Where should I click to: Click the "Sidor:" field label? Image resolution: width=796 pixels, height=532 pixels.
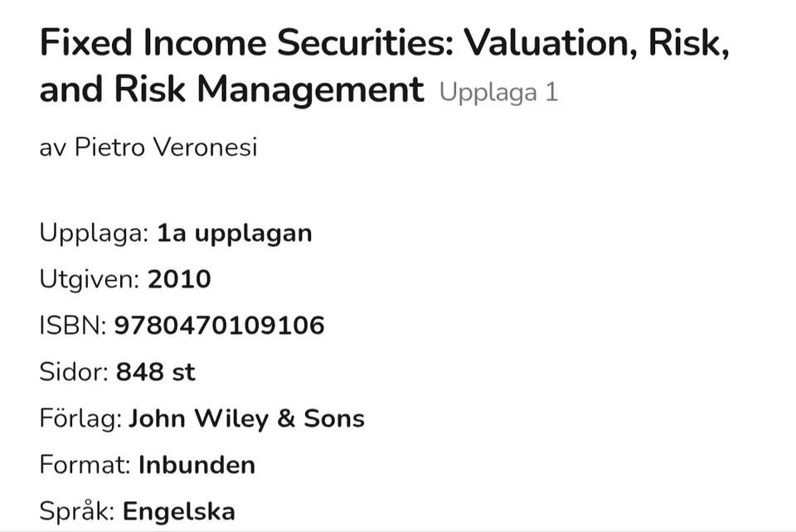pos(74,372)
